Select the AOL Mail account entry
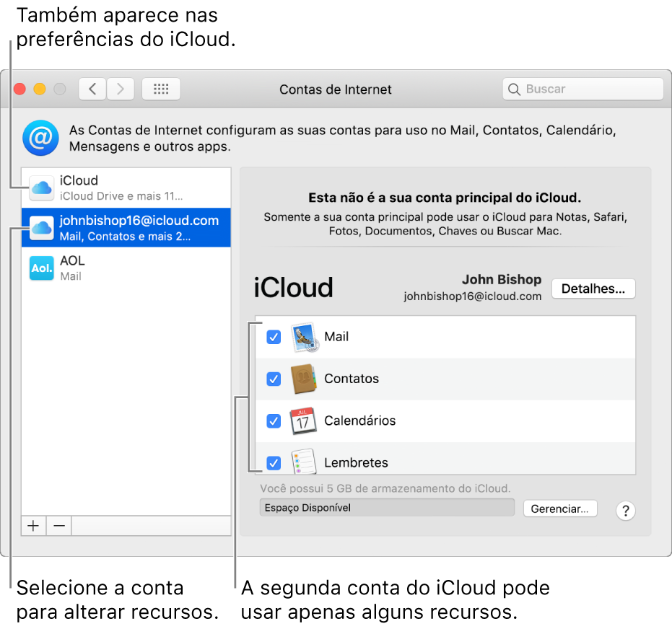The height and width of the screenshot is (629, 672). pos(126,268)
